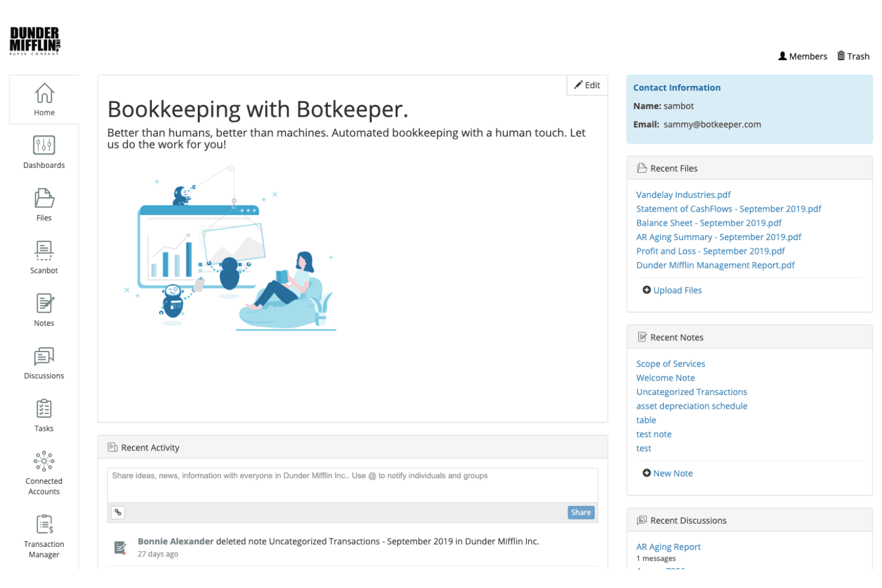Open the last note named test
Image resolution: width=882 pixels, height=588 pixels.
644,449
